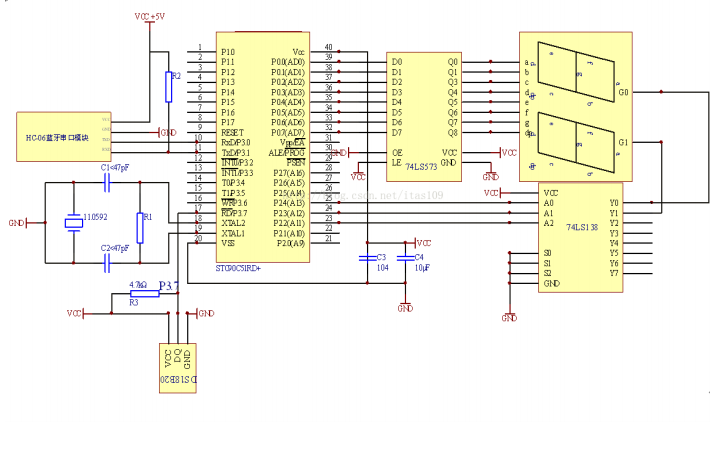This screenshot has width=726, height=453.
Task: Click the VCC +5V power label
Action: pos(150,17)
